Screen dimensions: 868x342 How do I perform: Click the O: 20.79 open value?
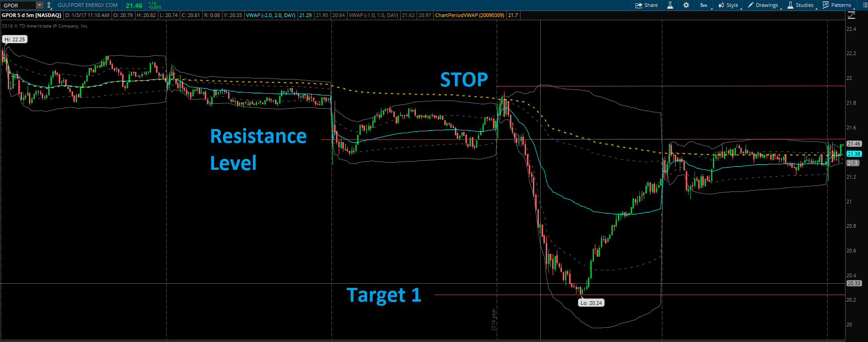123,15
